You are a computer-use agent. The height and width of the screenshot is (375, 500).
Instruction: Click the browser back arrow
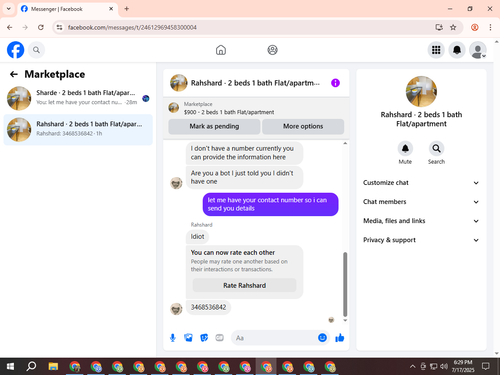pos(10,27)
